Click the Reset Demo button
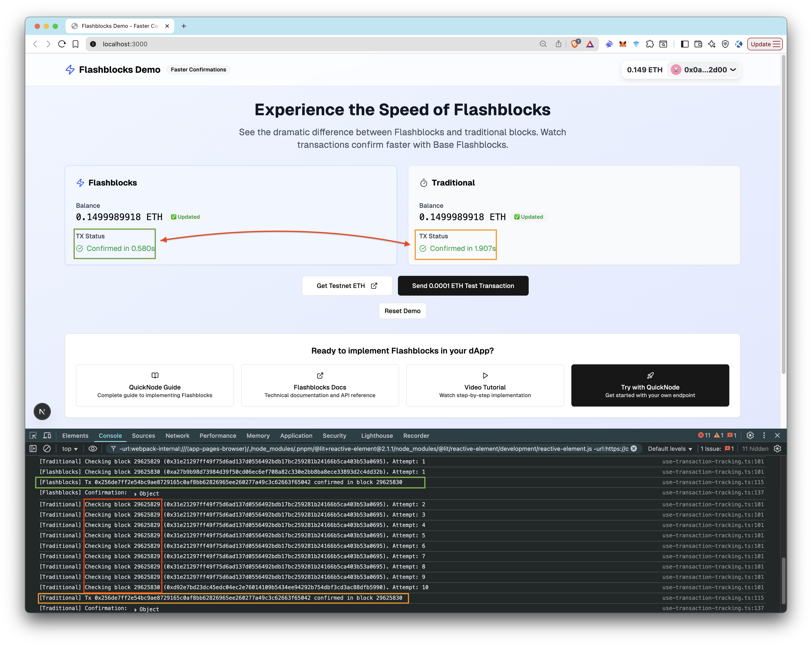The image size is (812, 646). coord(402,311)
